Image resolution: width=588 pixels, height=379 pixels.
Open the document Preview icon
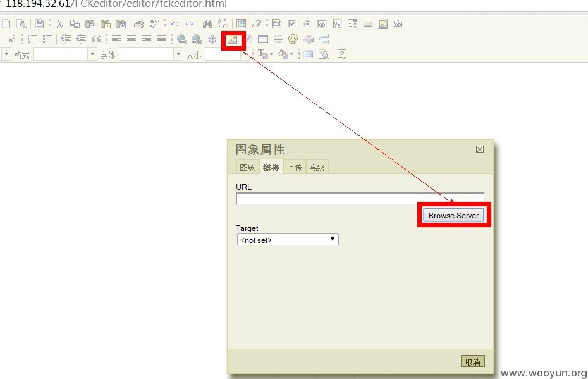[21, 24]
